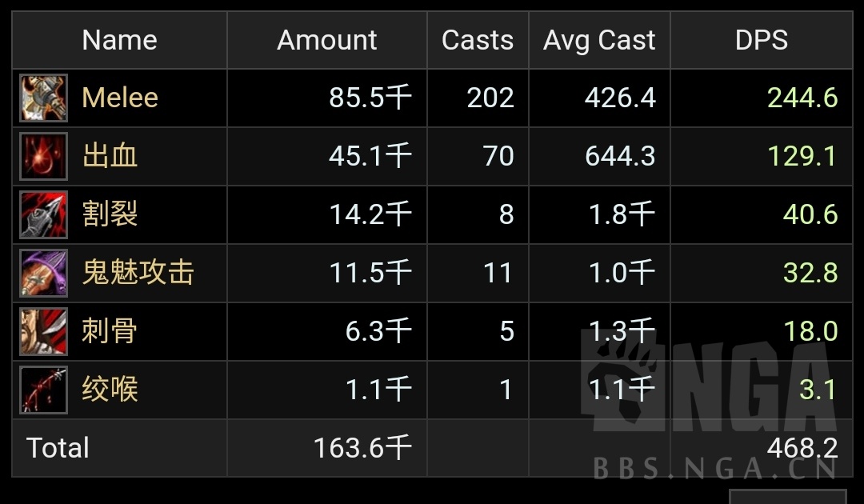This screenshot has height=504, width=864.
Task: Open the 刺骨 ability link
Action: [110, 331]
